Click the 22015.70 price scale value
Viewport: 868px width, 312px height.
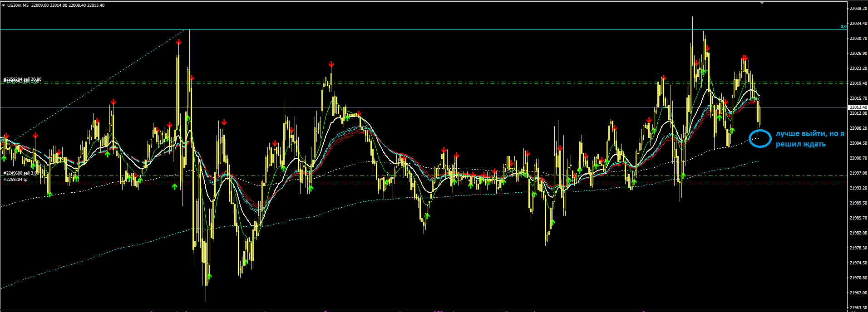point(858,98)
